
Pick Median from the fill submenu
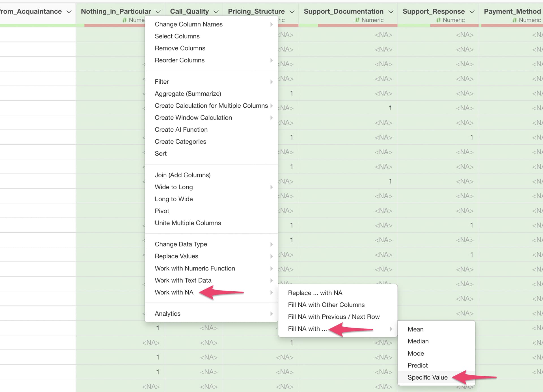click(x=418, y=341)
